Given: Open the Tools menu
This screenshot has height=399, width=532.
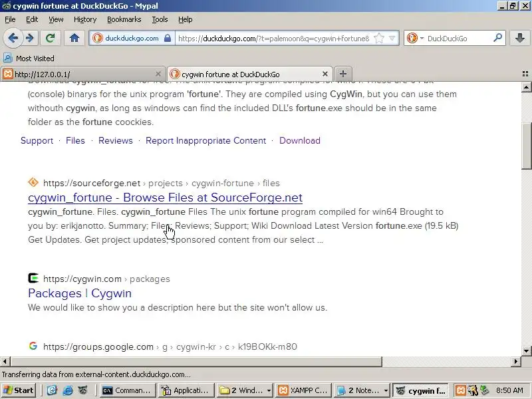Looking at the screenshot, I should [160, 19].
